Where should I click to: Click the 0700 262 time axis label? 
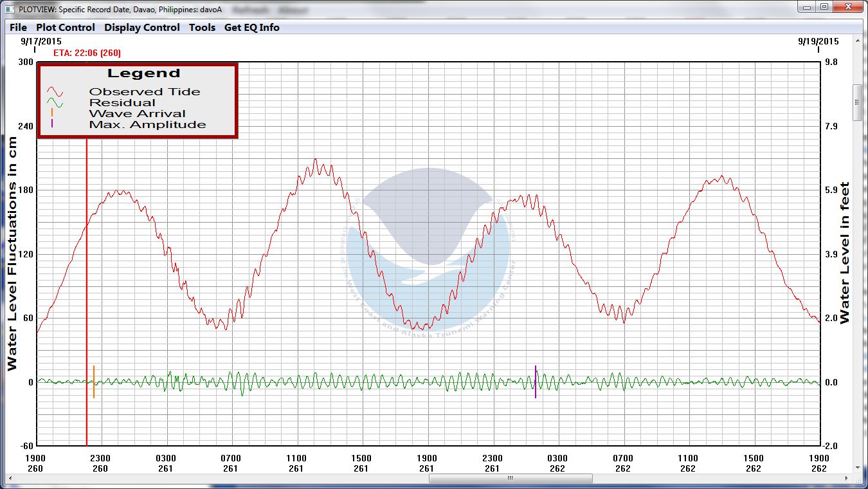tap(623, 463)
